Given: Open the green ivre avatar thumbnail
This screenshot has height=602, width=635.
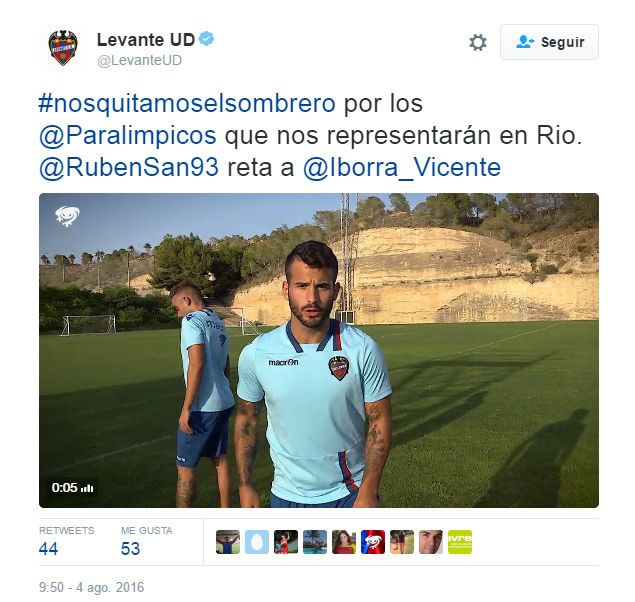Looking at the screenshot, I should click(460, 542).
